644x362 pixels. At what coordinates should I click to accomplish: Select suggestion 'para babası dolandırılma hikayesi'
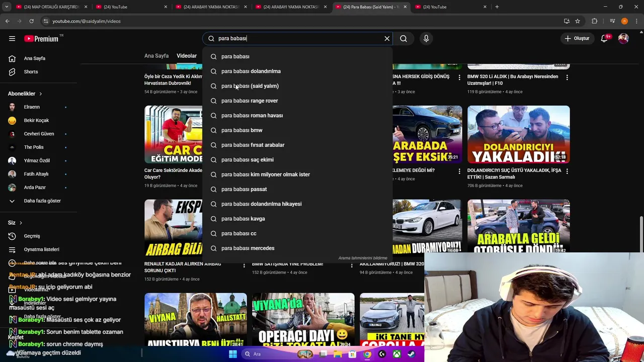click(297, 204)
